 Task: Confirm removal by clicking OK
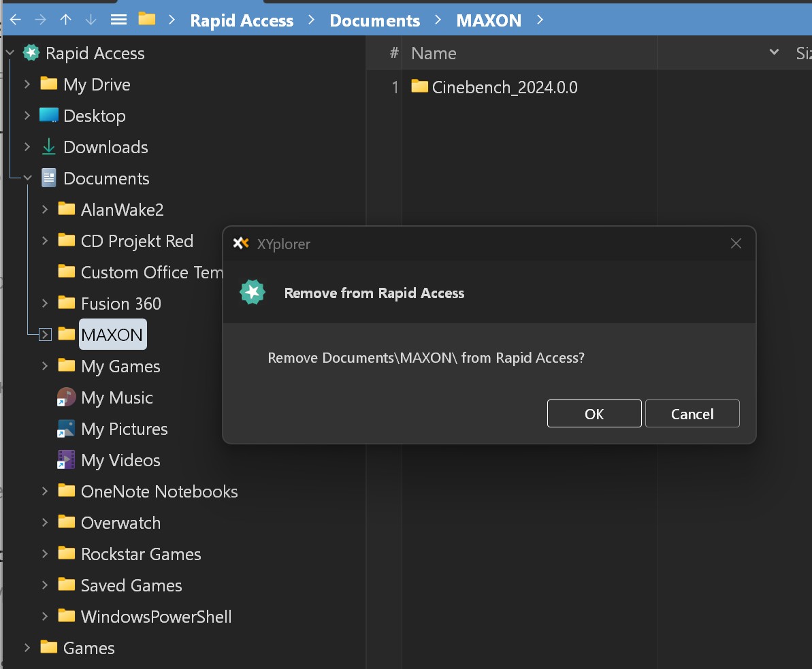click(594, 413)
